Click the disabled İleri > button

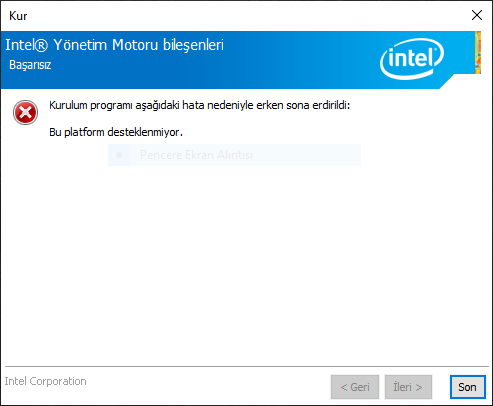[x=408, y=387]
